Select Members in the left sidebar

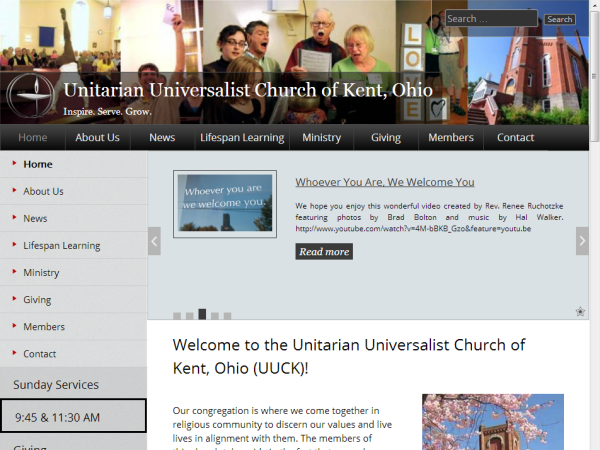(x=73, y=327)
